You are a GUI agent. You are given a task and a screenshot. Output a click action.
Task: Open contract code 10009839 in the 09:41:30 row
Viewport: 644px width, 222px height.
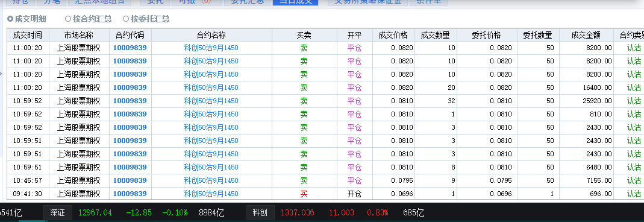(x=130, y=194)
